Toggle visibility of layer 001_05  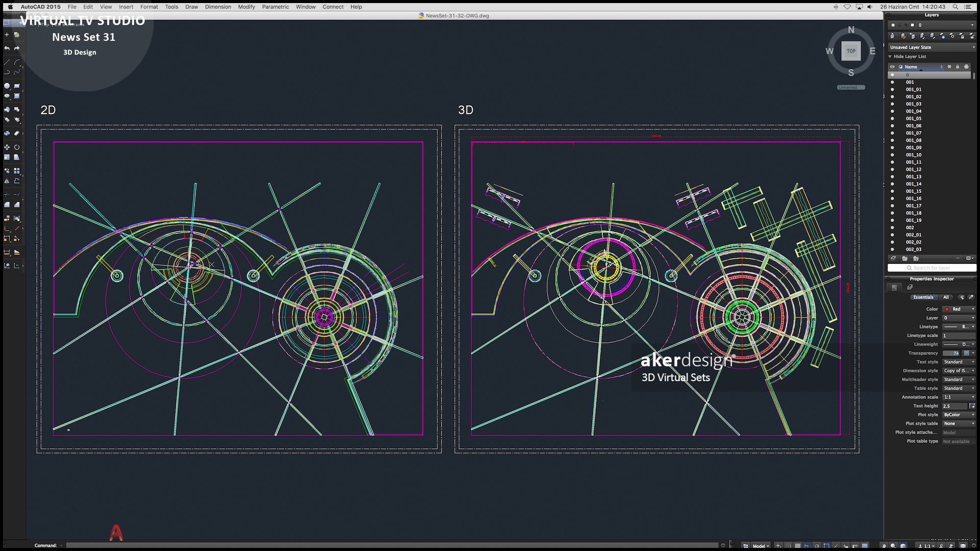click(x=892, y=118)
